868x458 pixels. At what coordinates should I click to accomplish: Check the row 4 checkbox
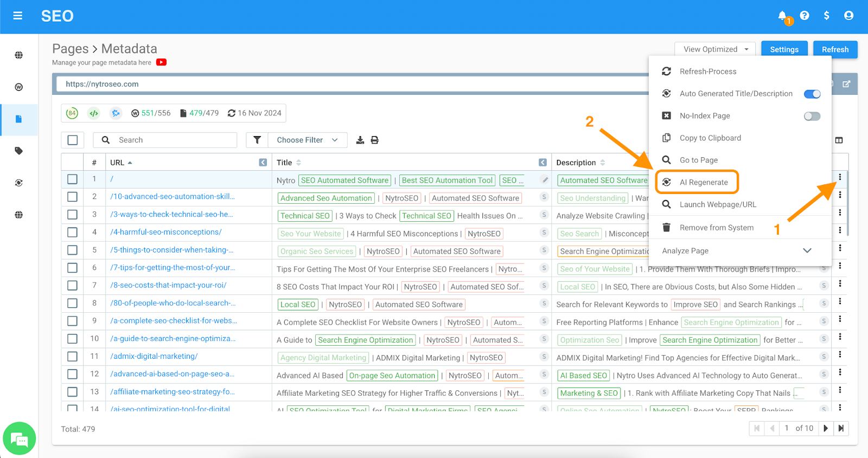coord(72,232)
